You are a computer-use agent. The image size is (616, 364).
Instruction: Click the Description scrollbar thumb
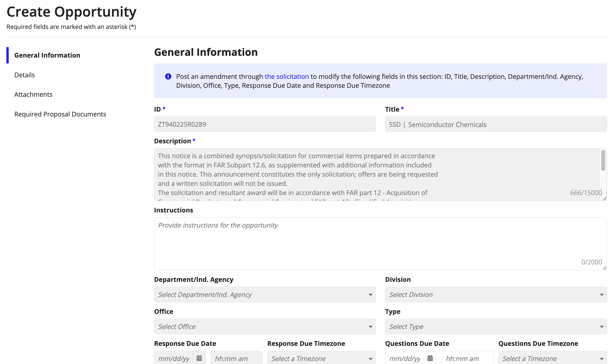(603, 160)
